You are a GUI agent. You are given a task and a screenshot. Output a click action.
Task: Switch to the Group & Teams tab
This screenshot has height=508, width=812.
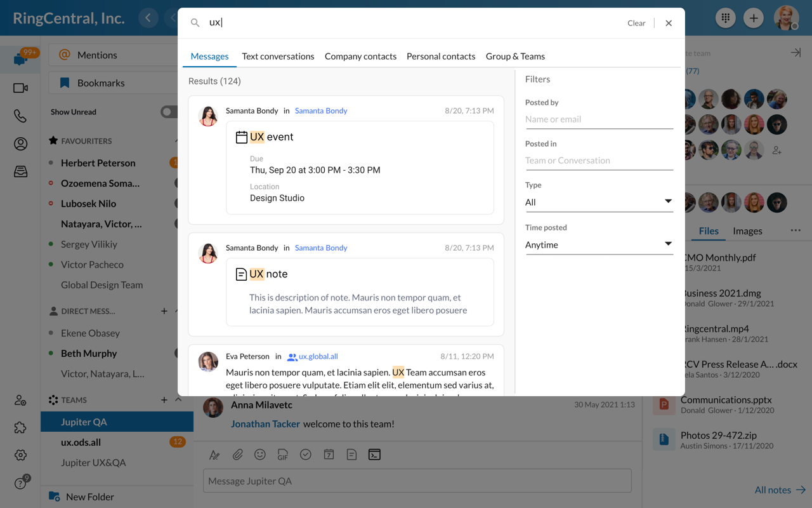click(x=515, y=57)
